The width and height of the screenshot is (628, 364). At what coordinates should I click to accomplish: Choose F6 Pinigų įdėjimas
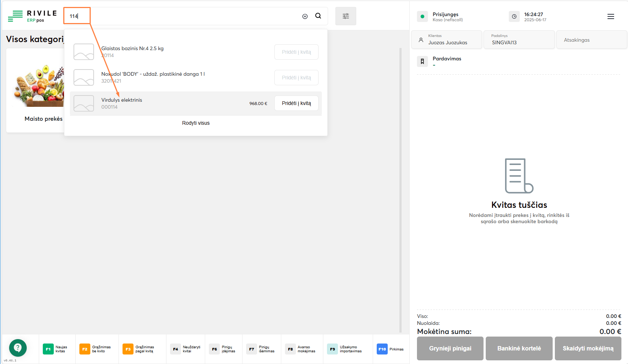[x=223, y=349]
